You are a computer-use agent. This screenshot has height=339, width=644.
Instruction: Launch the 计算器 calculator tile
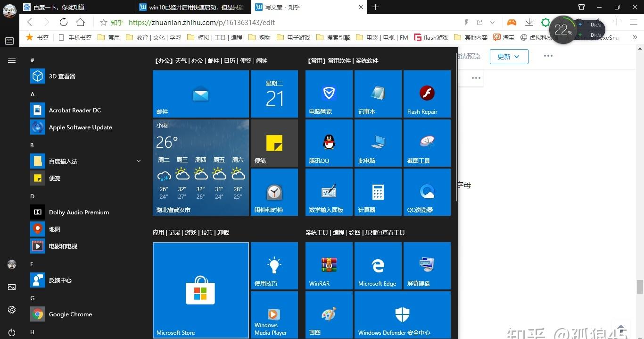[x=378, y=192]
